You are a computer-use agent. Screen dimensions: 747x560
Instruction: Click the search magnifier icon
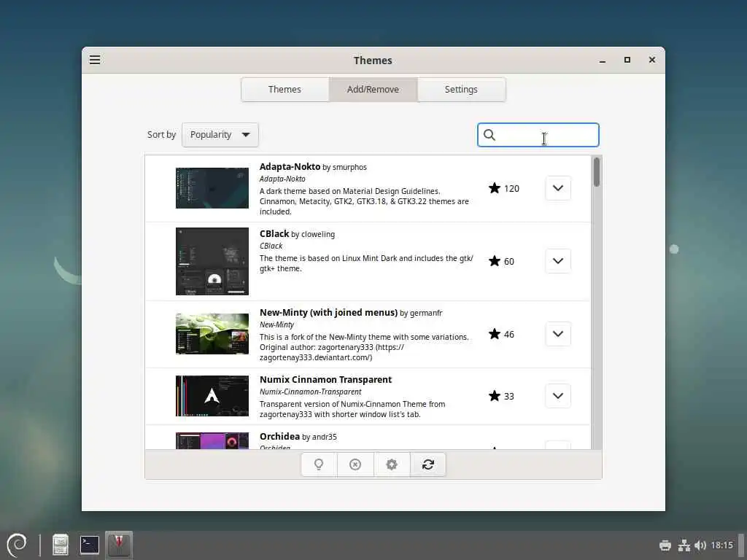489,135
